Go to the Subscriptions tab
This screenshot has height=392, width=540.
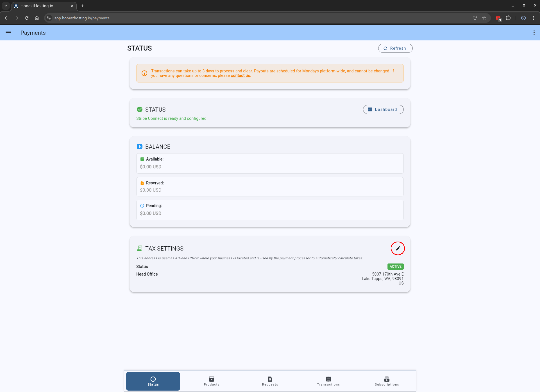[387, 381]
